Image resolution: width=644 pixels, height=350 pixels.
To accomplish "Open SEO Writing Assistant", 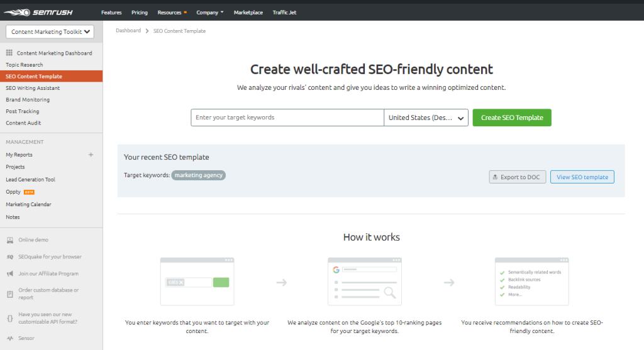I will [33, 88].
